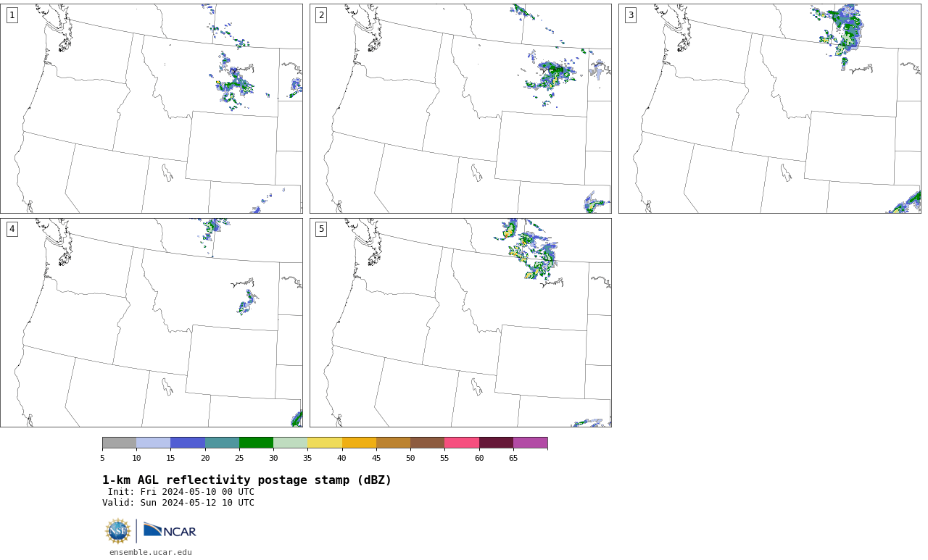Click the NSF logo icon
The height and width of the screenshot is (560, 928).
pyautogui.click(x=118, y=531)
